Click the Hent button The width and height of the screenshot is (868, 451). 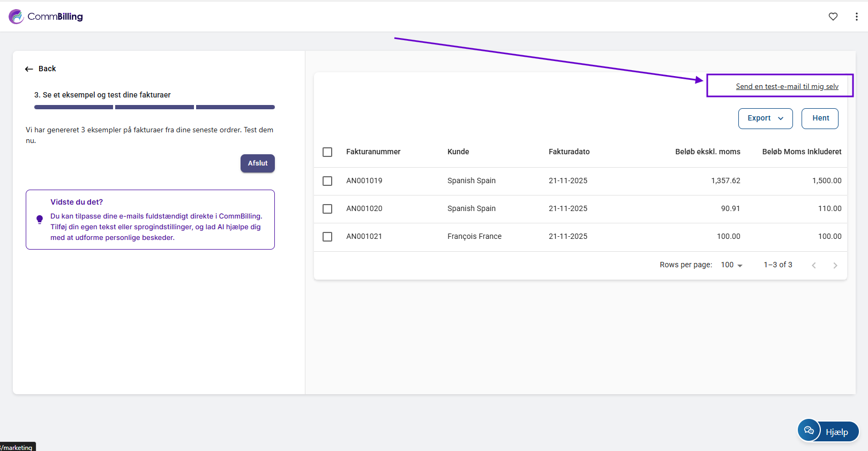820,118
